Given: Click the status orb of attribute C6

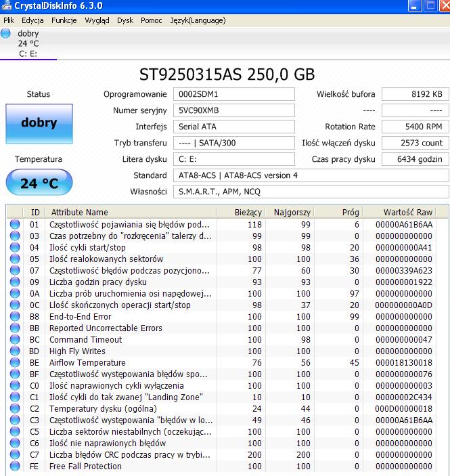Looking at the screenshot, I should [x=15, y=443].
